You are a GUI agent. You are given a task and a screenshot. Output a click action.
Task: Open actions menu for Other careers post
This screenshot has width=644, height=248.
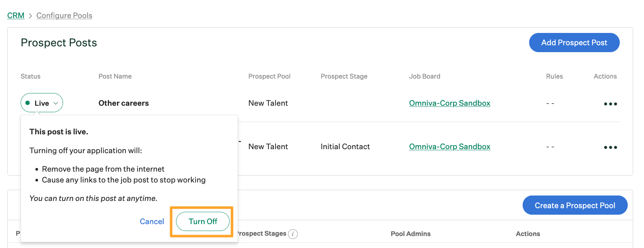tap(610, 104)
